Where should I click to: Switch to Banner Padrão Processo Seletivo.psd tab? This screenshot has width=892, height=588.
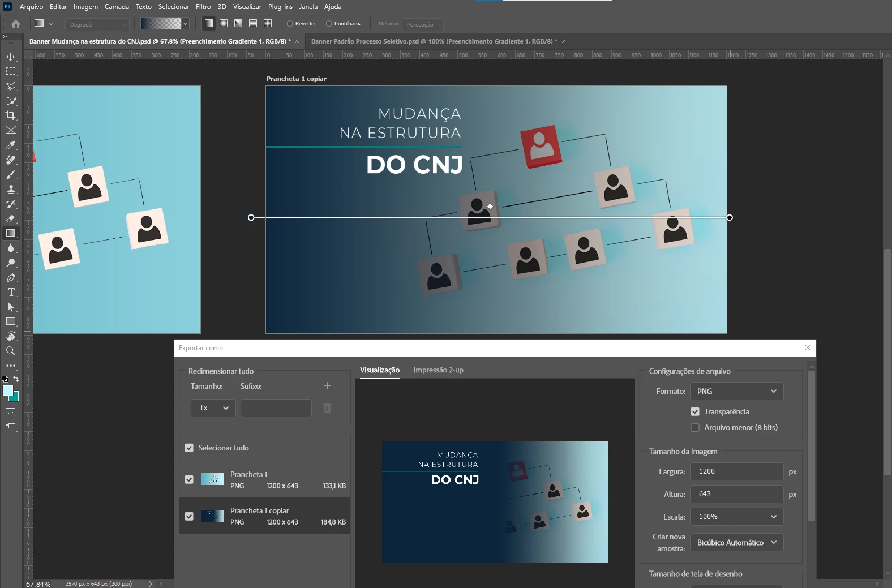(x=434, y=41)
